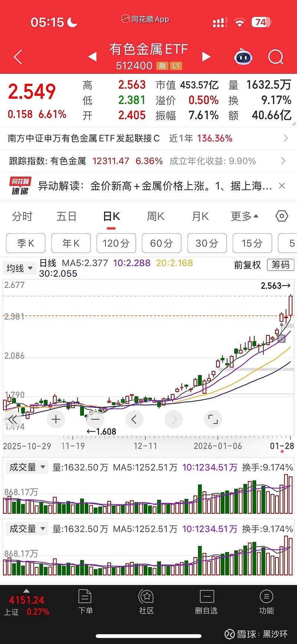Open the search magnifier
This screenshot has height=644, width=297.
(276, 57)
